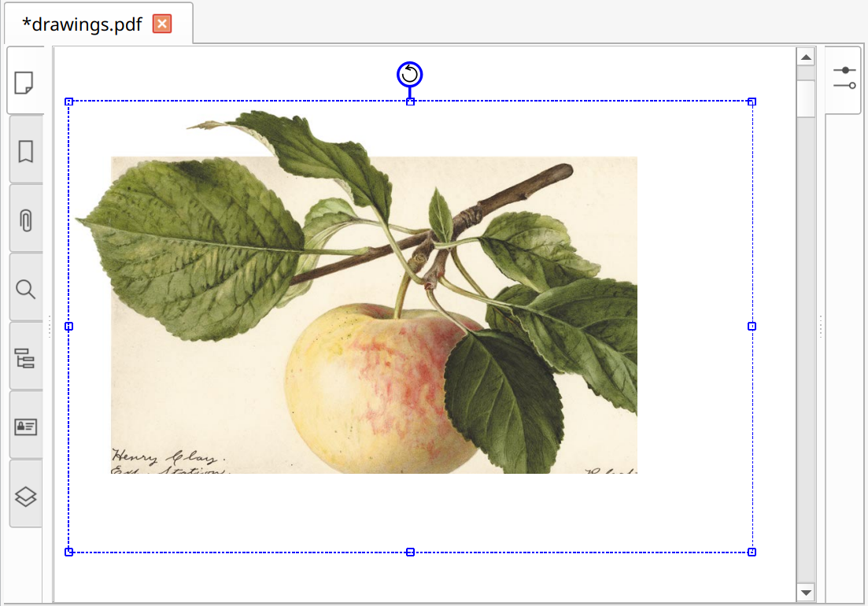The image size is (868, 606).
Task: Click the top-middle selection resize handle
Action: click(x=410, y=102)
